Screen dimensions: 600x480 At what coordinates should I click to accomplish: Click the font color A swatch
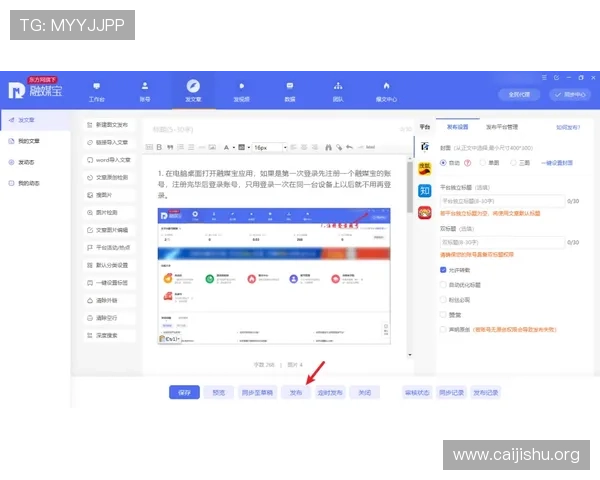226,147
